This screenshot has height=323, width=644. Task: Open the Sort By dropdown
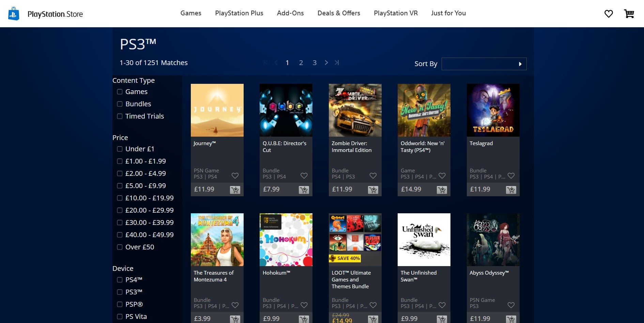pyautogui.click(x=484, y=64)
